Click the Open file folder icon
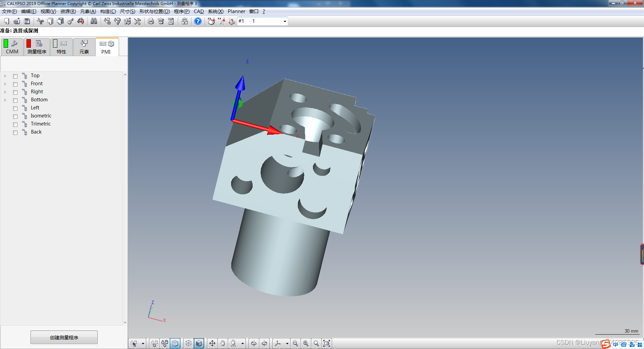644x349 pixels. 17,21
